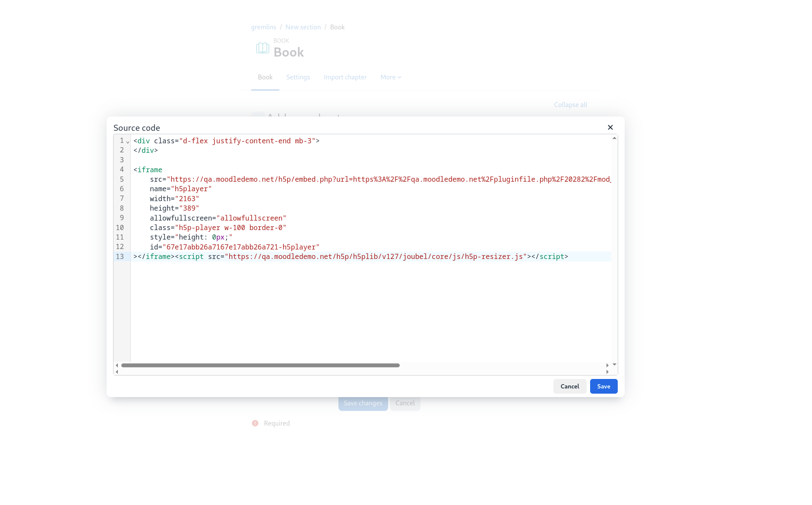Open the New section breadcrumb link
Viewport: 812px width, 505px height.
[303, 27]
